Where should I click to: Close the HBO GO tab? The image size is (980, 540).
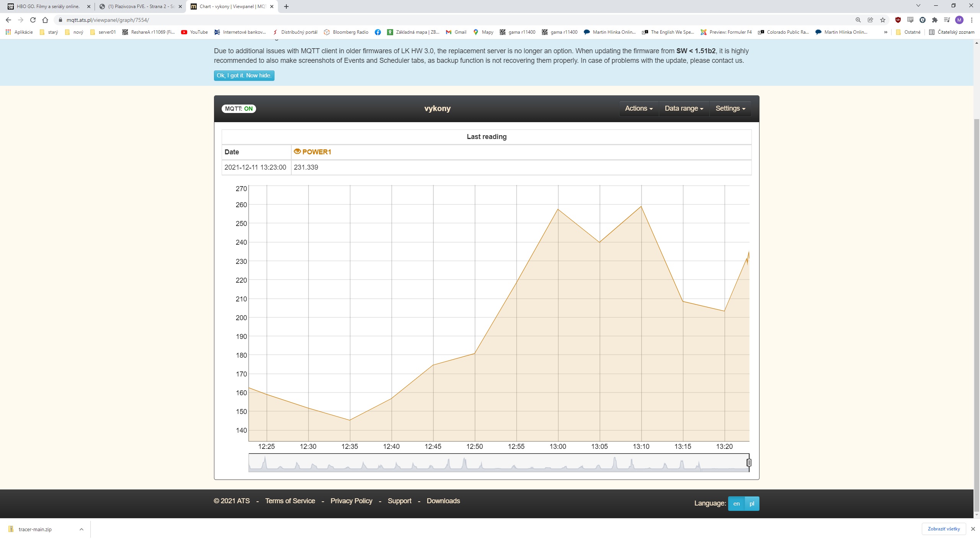[x=88, y=7]
